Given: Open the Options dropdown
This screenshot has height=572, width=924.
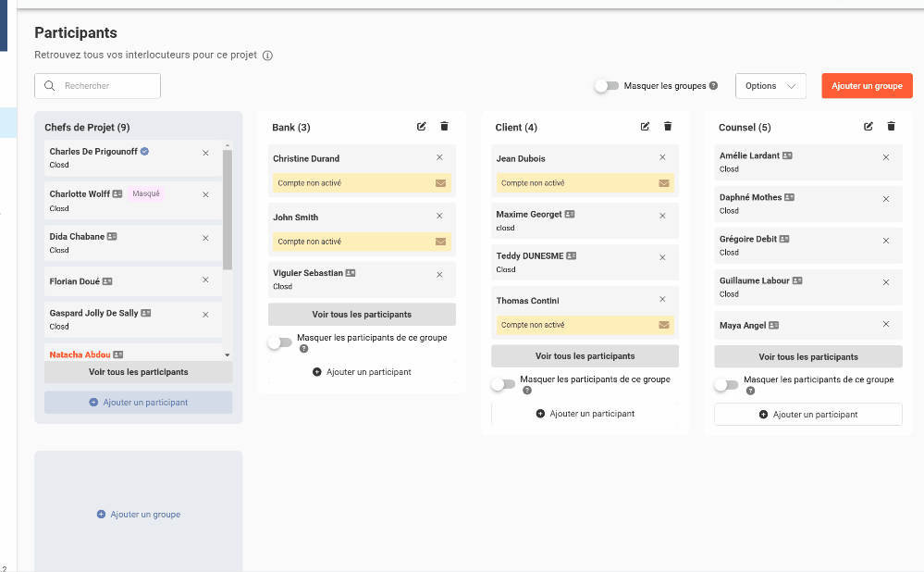Looking at the screenshot, I should pyautogui.click(x=770, y=86).
